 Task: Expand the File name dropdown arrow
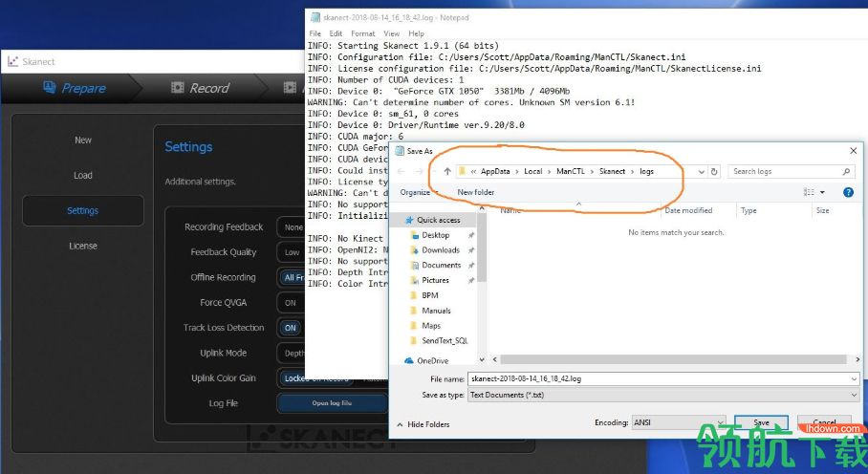855,378
